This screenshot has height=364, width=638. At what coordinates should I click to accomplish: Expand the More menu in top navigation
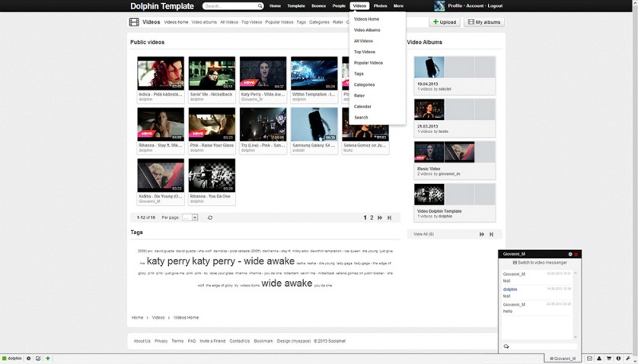[399, 6]
